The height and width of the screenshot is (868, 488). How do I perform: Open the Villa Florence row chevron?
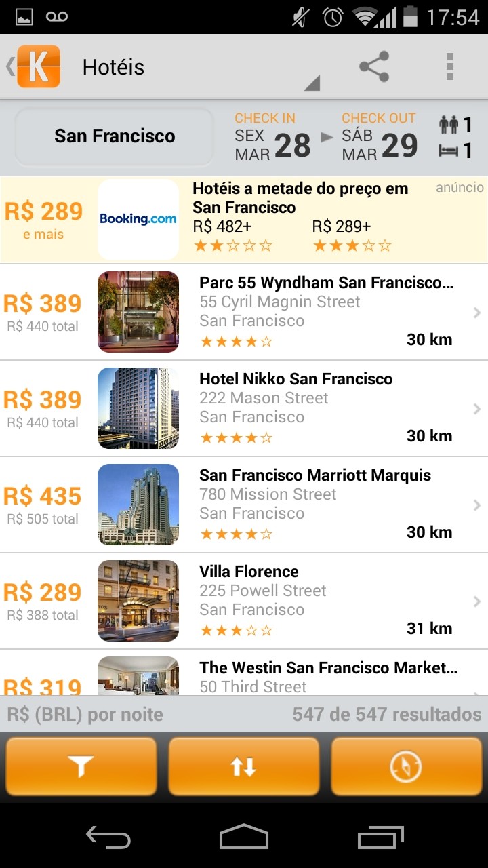click(x=477, y=601)
